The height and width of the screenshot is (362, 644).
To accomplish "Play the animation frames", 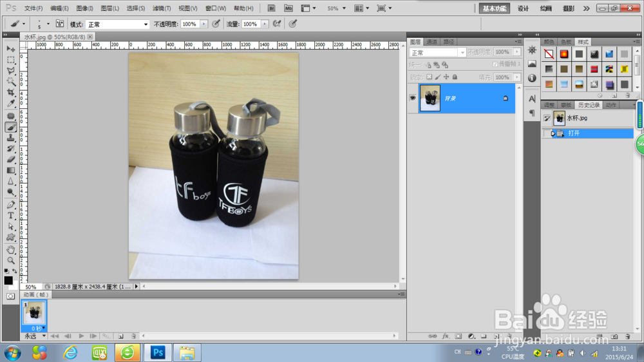I will pyautogui.click(x=81, y=336).
